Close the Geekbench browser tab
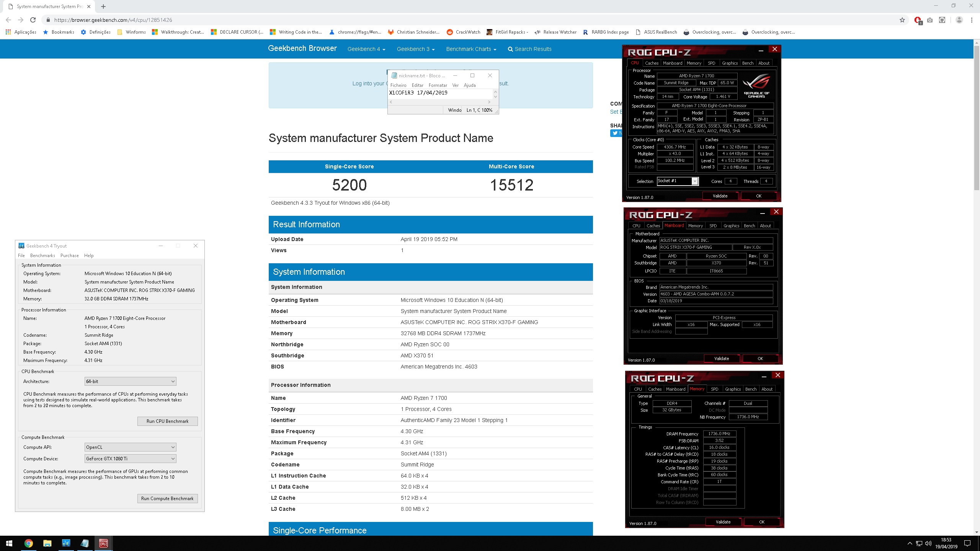 pos(89,7)
